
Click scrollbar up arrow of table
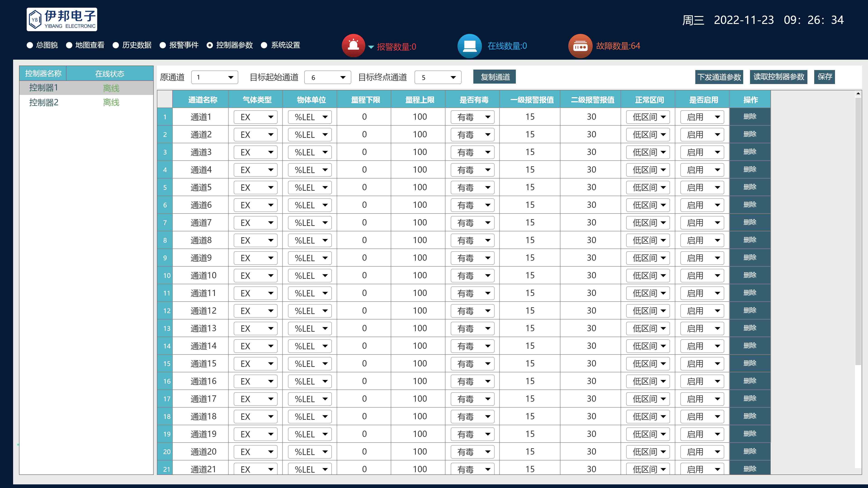[x=858, y=93]
